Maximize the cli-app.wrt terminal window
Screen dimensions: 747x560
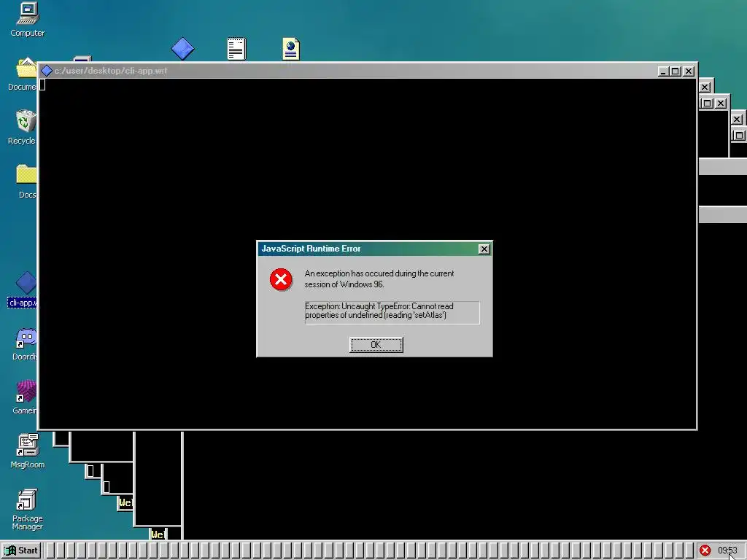click(675, 71)
